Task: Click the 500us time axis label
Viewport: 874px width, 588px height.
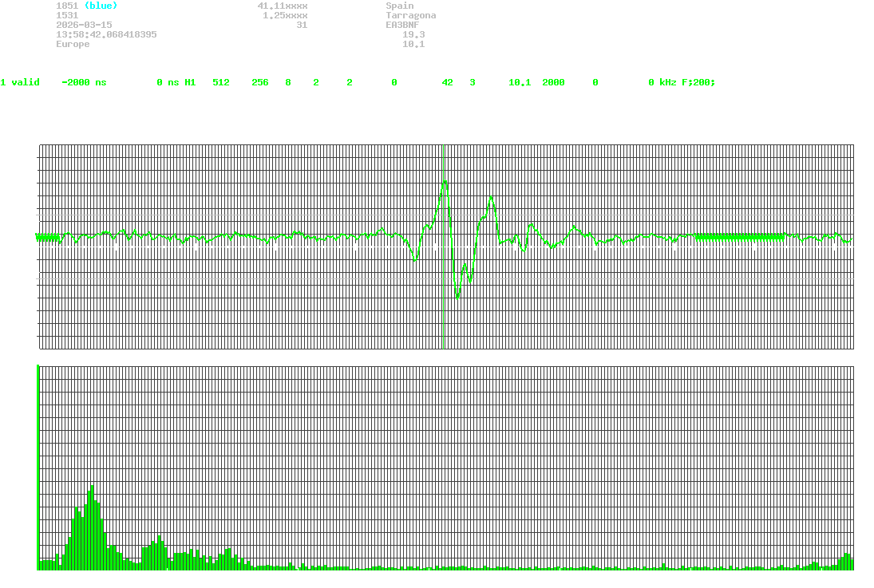Action: click(x=446, y=360)
